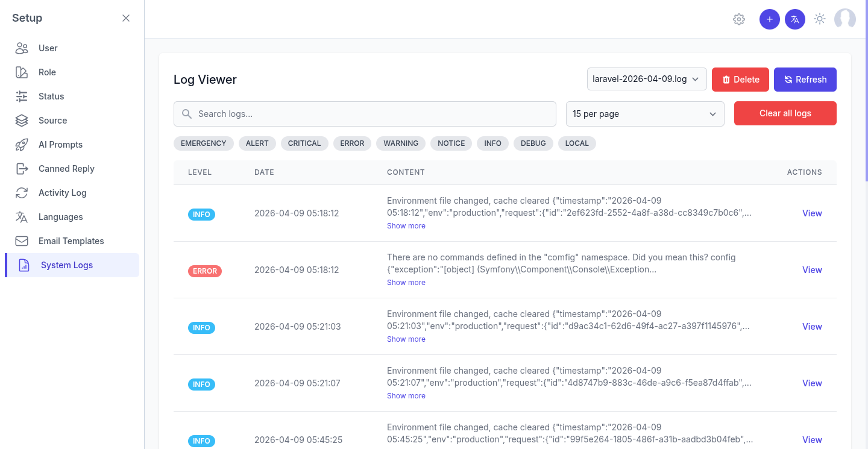Click the Languages translate icon

pyautogui.click(x=22, y=217)
